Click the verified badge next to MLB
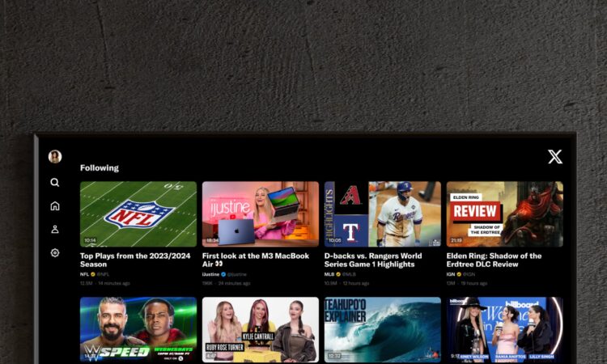607x364 pixels. pyautogui.click(x=338, y=274)
